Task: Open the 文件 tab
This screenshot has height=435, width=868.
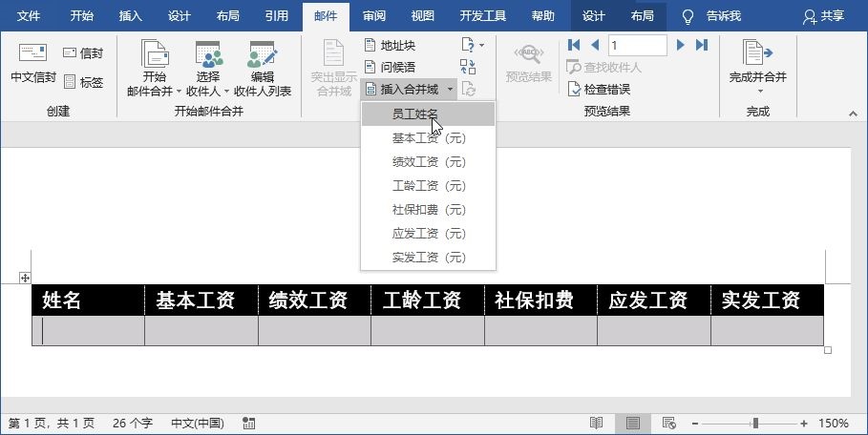Action: point(29,16)
